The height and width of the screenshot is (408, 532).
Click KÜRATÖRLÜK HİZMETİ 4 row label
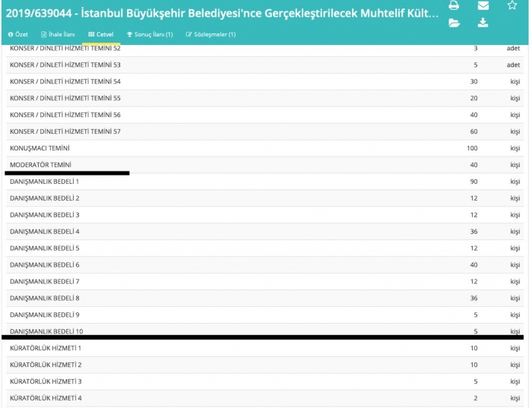(x=46, y=398)
